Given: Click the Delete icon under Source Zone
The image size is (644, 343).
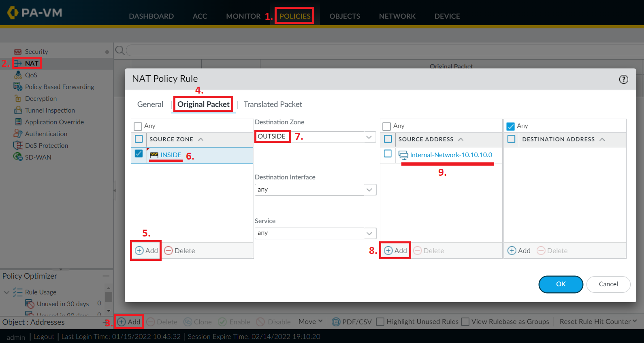Looking at the screenshot, I should coord(168,251).
